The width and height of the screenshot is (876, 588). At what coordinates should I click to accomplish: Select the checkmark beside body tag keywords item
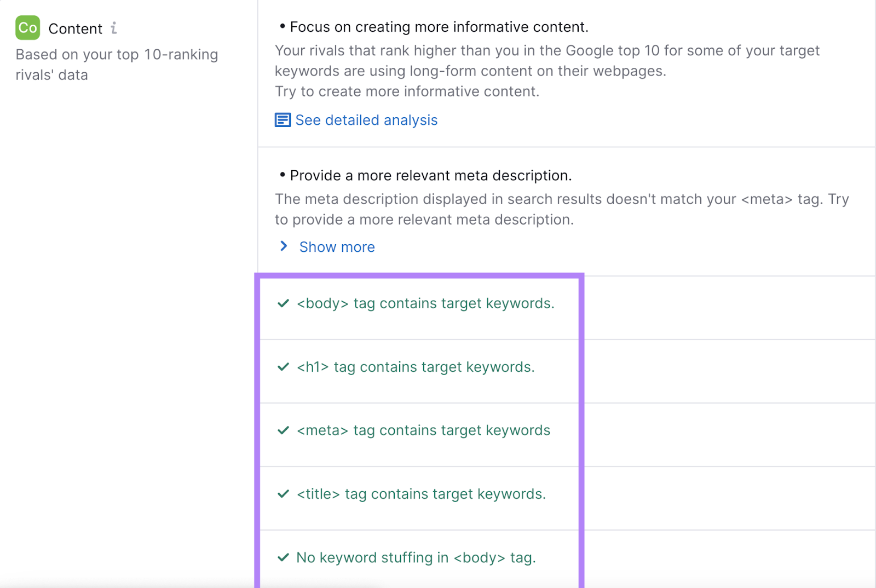click(283, 303)
